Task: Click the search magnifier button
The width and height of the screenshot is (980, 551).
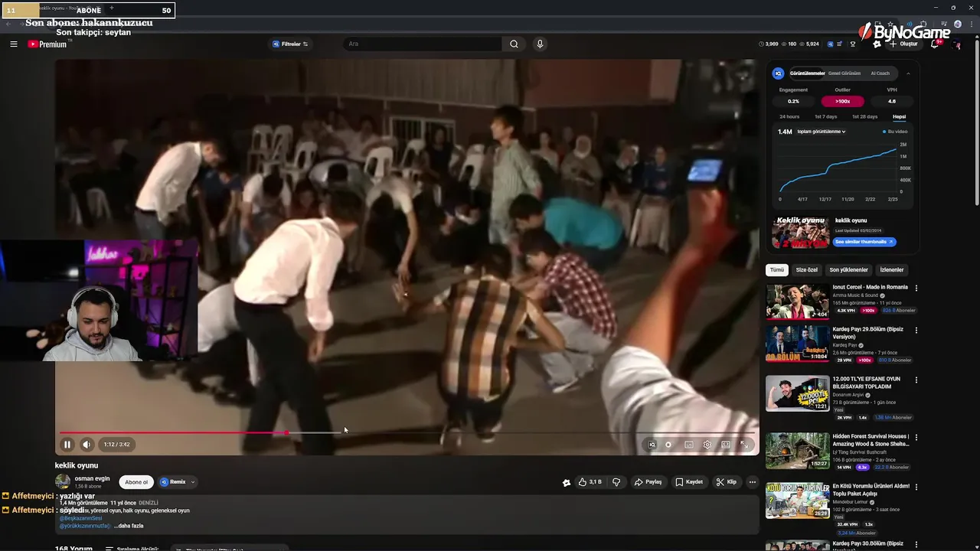Action: (x=514, y=44)
